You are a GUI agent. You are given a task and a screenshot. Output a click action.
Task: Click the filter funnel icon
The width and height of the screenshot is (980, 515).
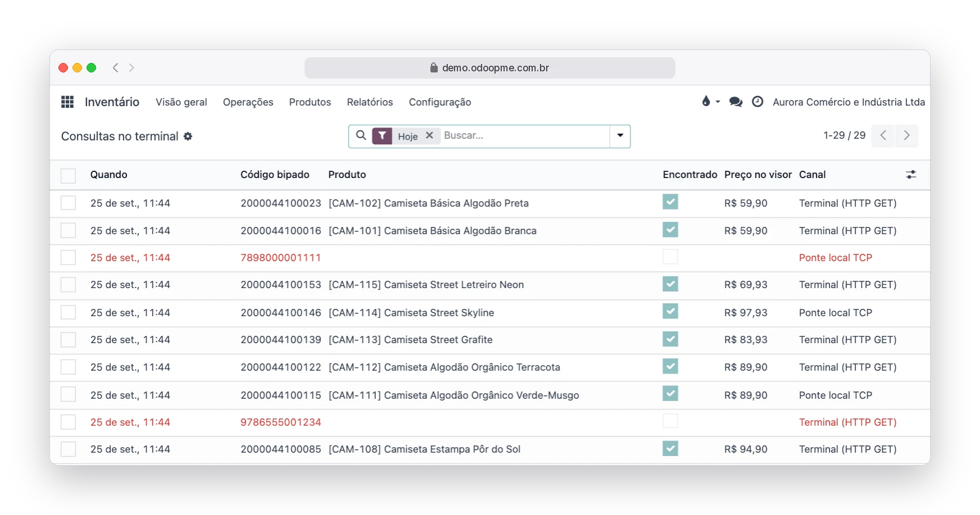pos(382,136)
